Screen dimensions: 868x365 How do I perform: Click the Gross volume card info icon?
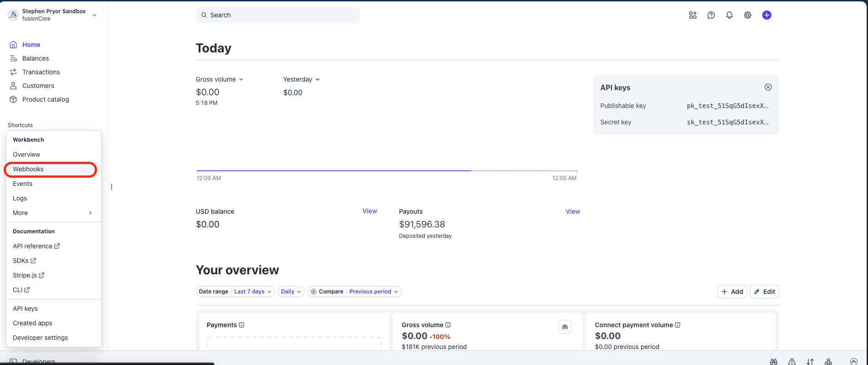pyautogui.click(x=448, y=325)
